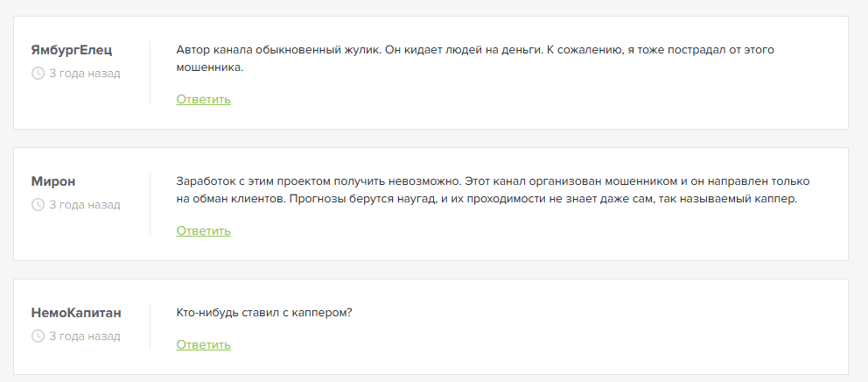Click the vertical divider in Мирон's comment card

(x=150, y=204)
